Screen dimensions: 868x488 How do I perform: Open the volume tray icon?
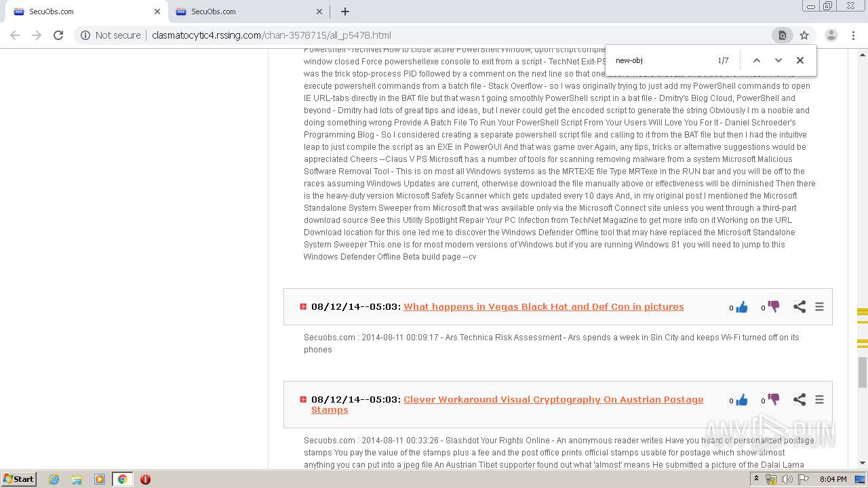[x=787, y=479]
